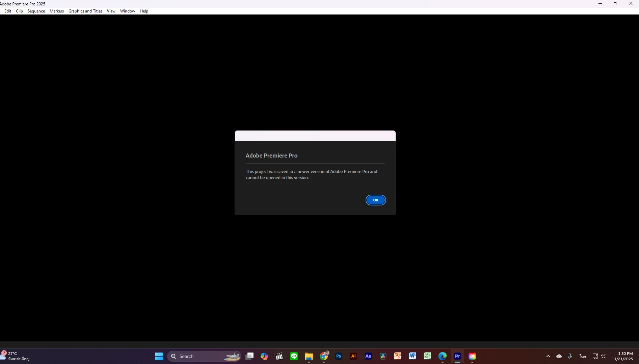Open network settings tray icon

[x=595, y=356]
